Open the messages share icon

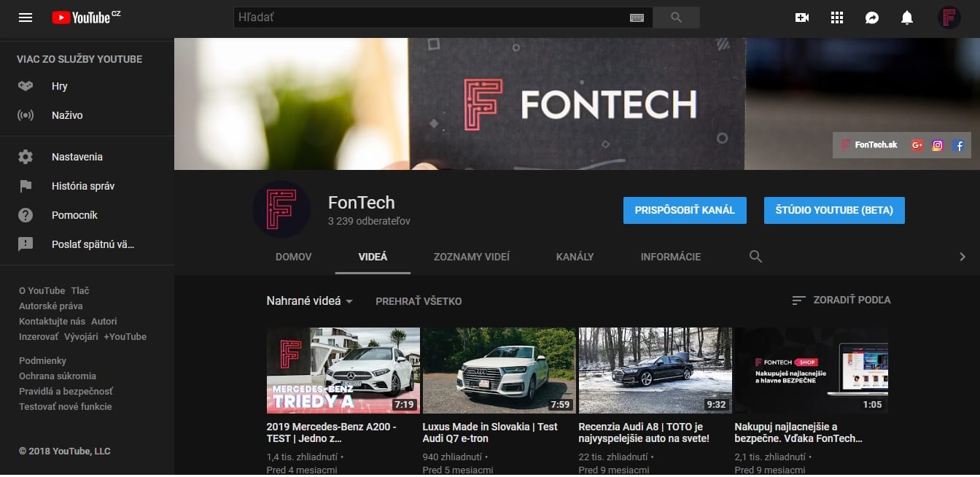[x=872, y=18]
